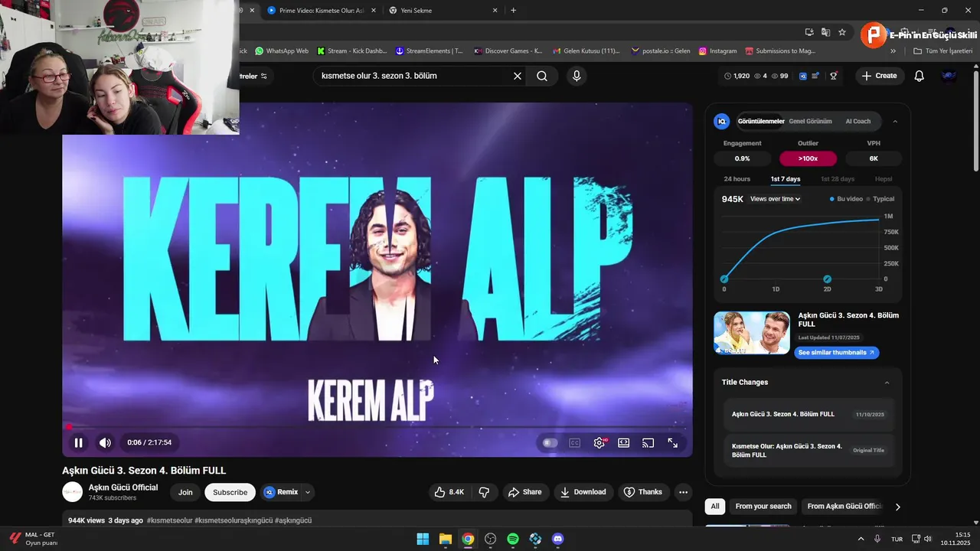Viewport: 980px width, 551px height.
Task: Select the 24 hours range
Action: tap(737, 179)
